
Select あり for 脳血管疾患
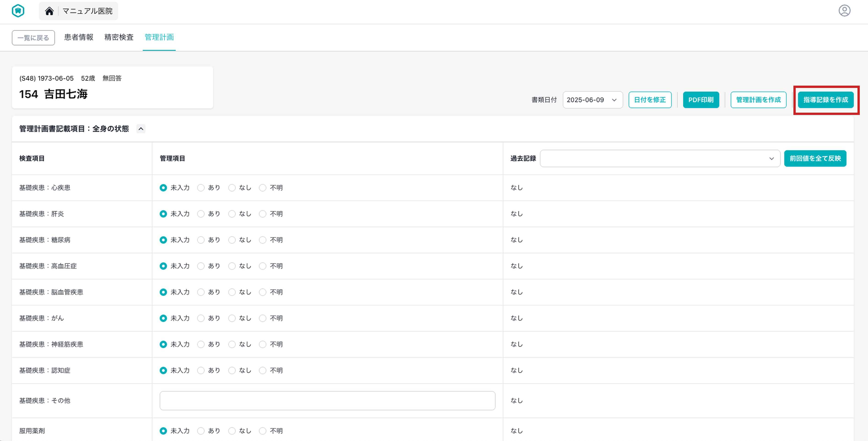(x=201, y=292)
